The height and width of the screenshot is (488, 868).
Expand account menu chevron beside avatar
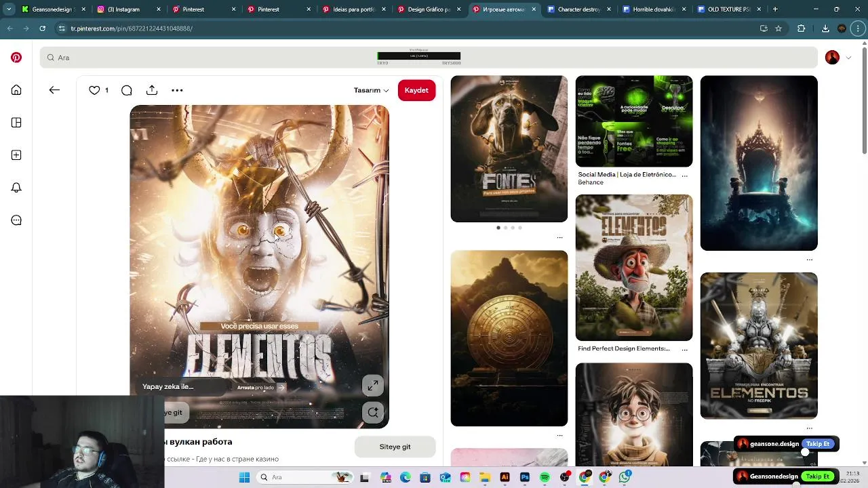848,58
